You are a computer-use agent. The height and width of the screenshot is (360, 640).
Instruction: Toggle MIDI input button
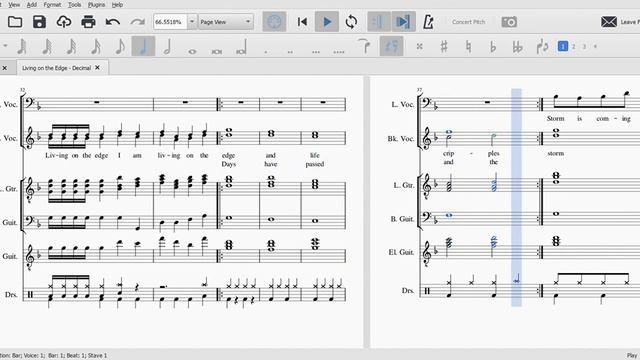pyautogui.click(x=274, y=22)
